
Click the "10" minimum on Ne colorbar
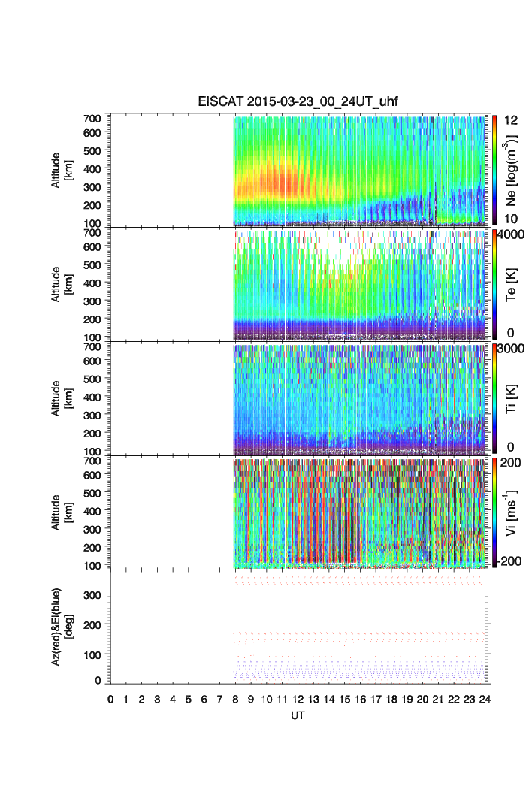(511, 219)
